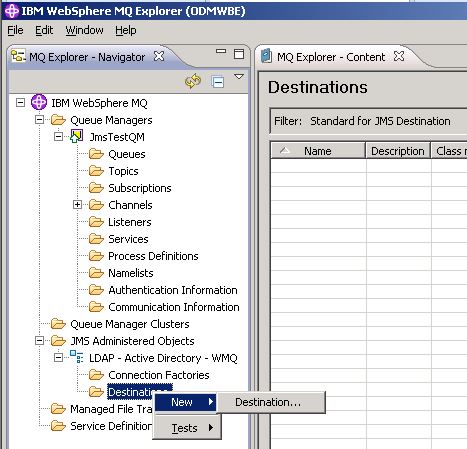This screenshot has width=467, height=449.
Task: Click the Class column header
Action: click(449, 151)
